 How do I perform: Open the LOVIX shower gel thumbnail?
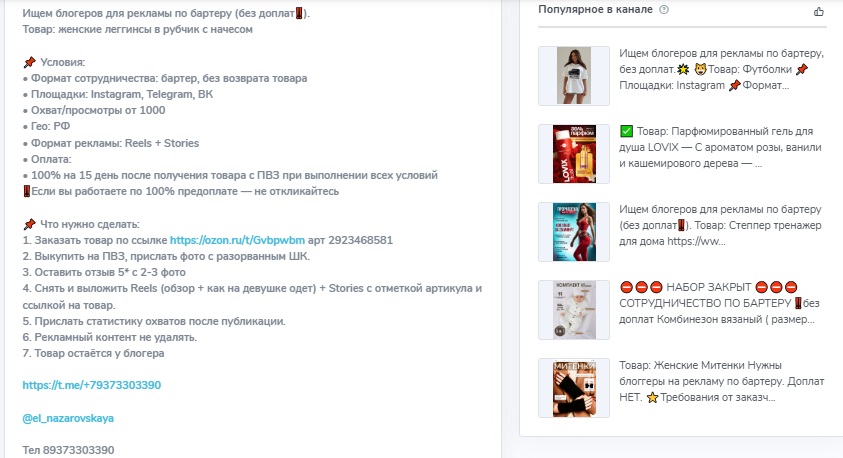[x=574, y=154]
